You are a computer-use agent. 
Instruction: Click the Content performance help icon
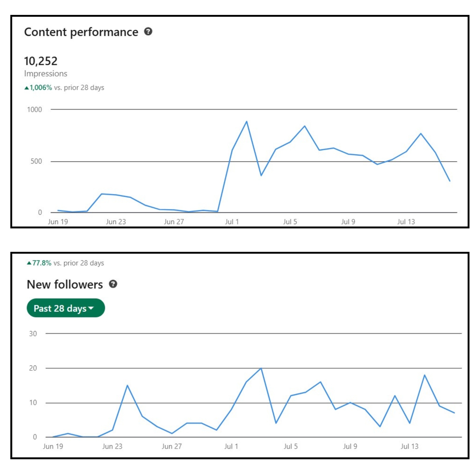point(149,32)
